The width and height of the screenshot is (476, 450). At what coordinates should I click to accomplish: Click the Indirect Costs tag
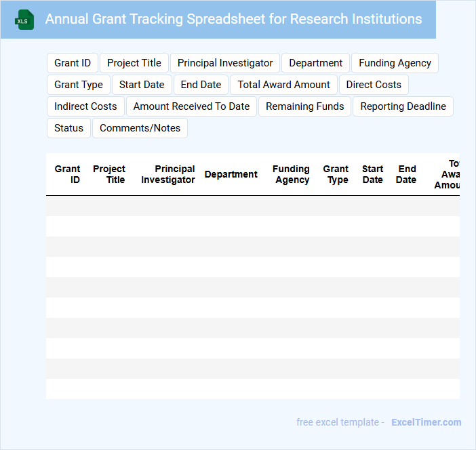click(x=85, y=106)
